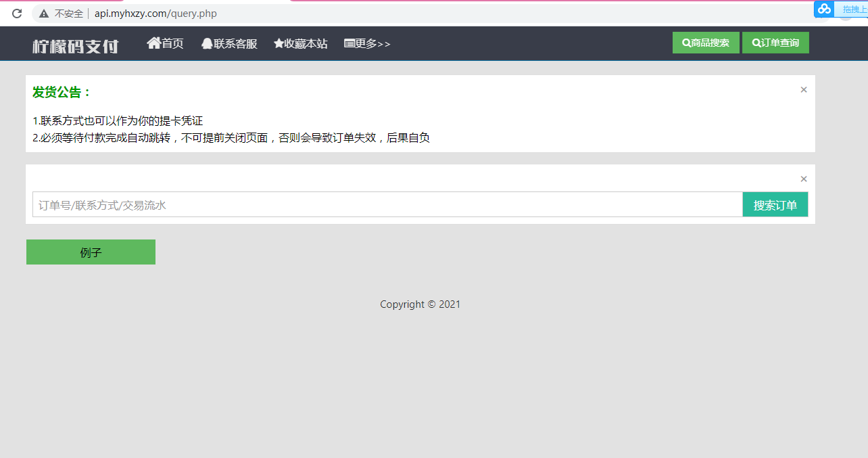Click the Baidu cloud icon at top right
This screenshot has width=868, height=458.
click(x=824, y=9)
